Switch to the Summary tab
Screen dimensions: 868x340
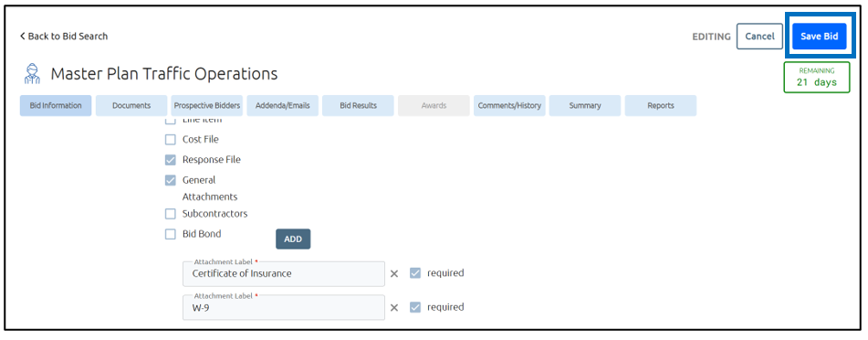pyautogui.click(x=585, y=105)
